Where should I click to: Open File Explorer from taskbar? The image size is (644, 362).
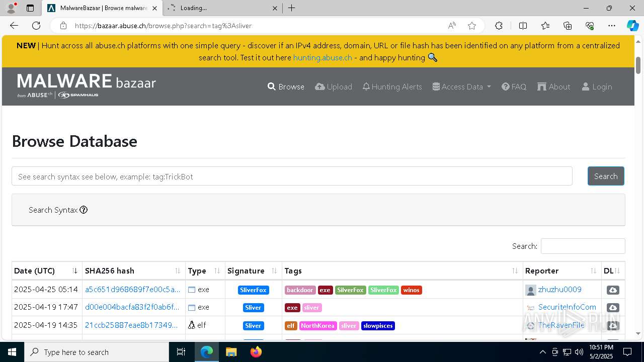click(x=231, y=352)
